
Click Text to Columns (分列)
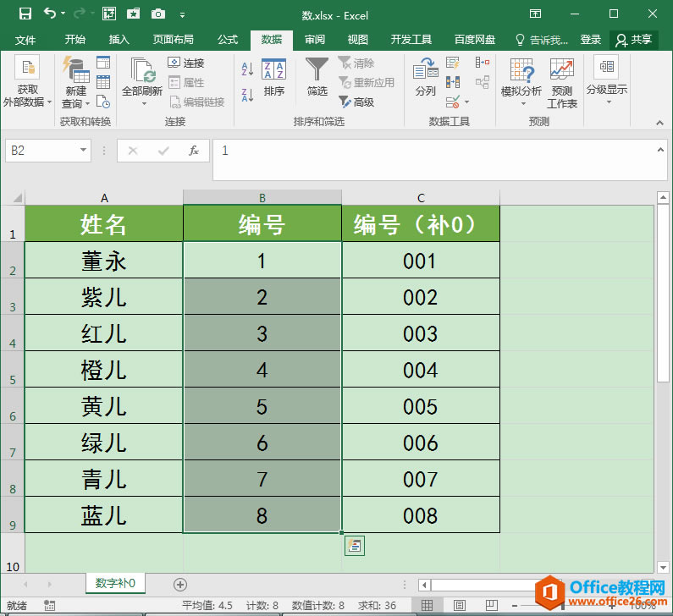pyautogui.click(x=425, y=77)
